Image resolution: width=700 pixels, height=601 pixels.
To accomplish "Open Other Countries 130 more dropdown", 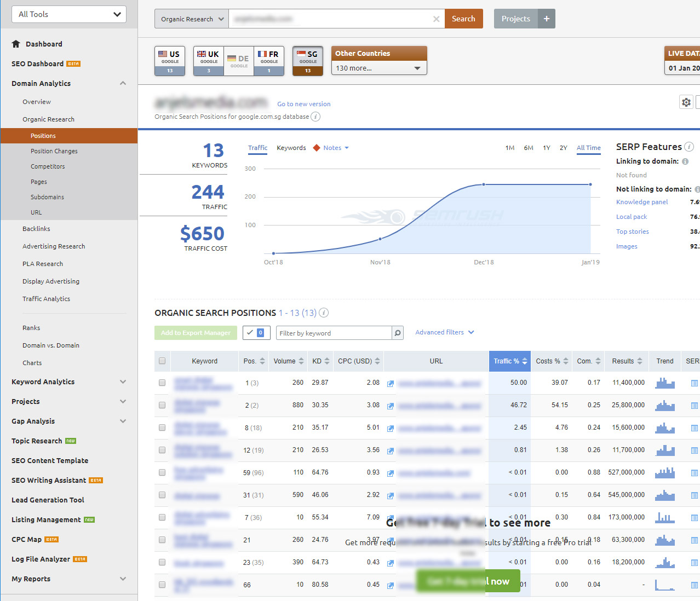I will tap(378, 68).
